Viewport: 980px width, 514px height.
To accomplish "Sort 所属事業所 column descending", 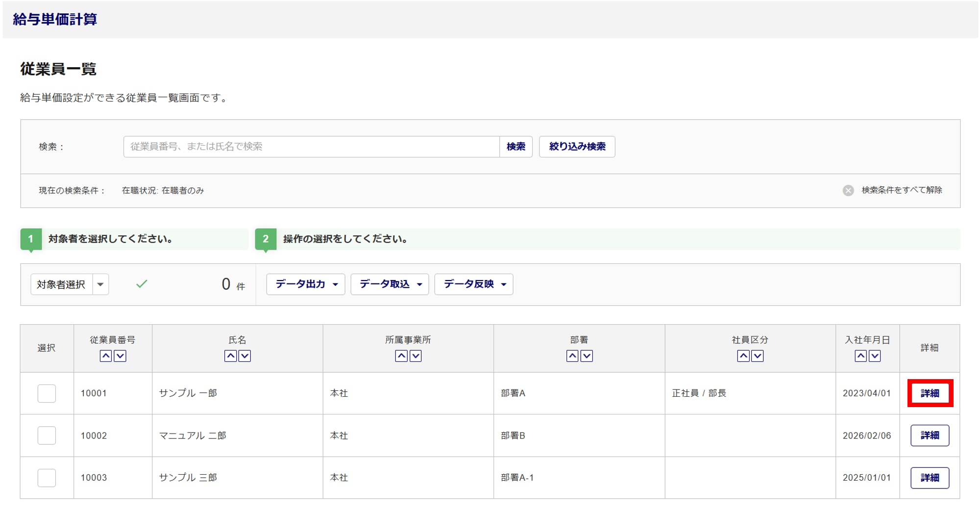I will 416,356.
